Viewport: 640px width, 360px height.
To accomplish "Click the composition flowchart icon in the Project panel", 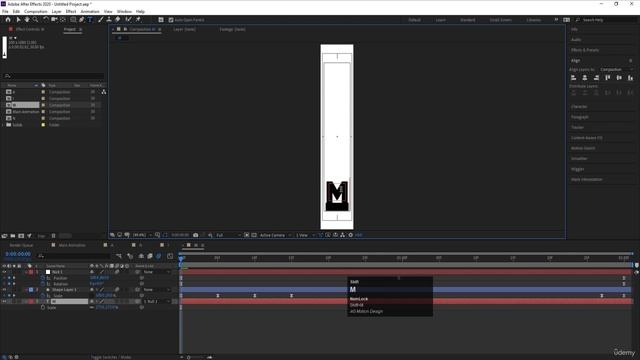I will tap(104, 92).
